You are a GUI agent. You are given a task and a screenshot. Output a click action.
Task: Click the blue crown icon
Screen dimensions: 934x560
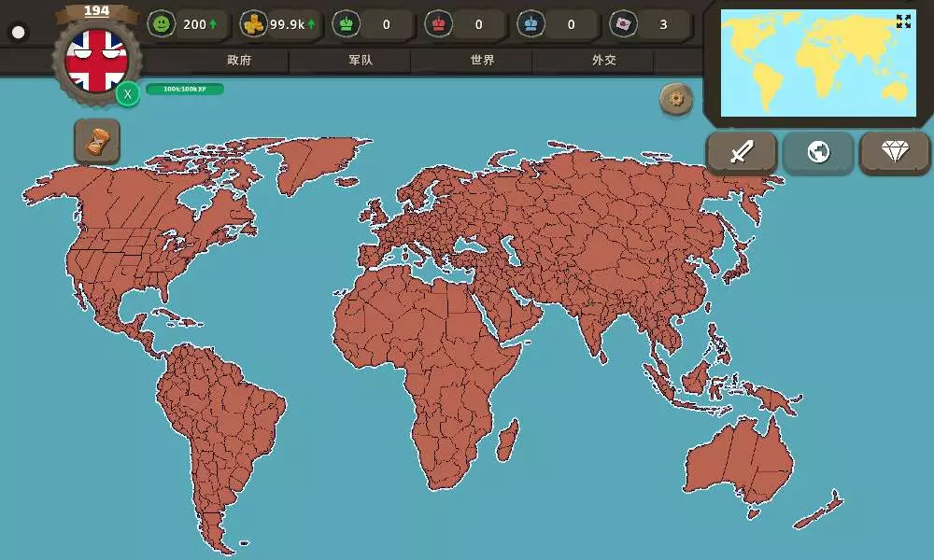[531, 24]
